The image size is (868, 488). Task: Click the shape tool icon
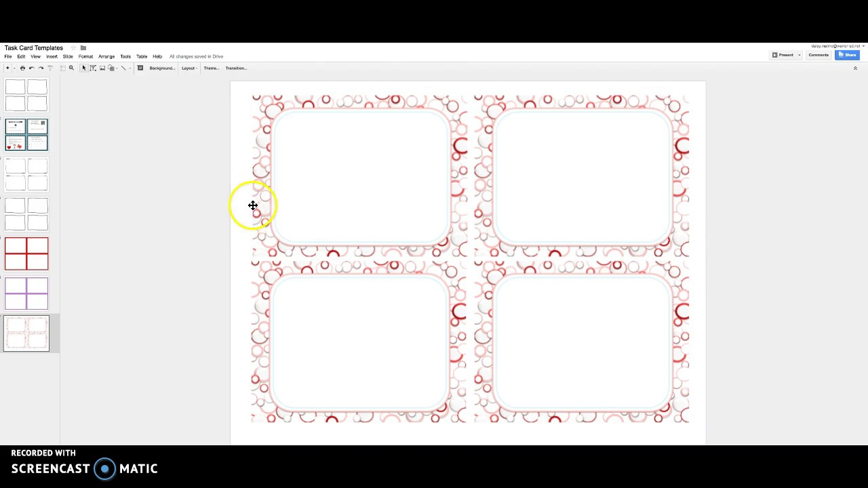coord(111,68)
